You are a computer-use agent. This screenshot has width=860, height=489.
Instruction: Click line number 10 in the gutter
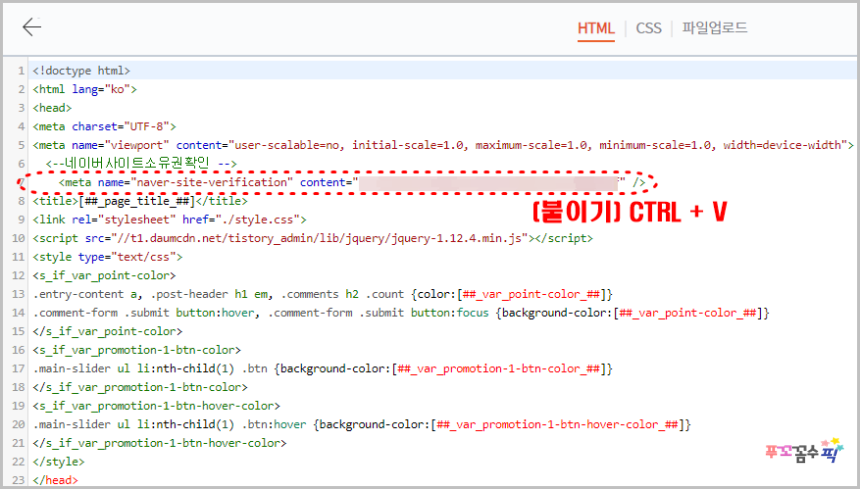click(x=18, y=238)
